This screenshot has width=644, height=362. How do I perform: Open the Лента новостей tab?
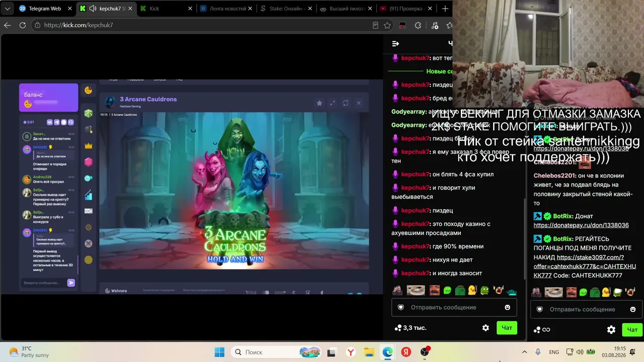click(x=226, y=9)
